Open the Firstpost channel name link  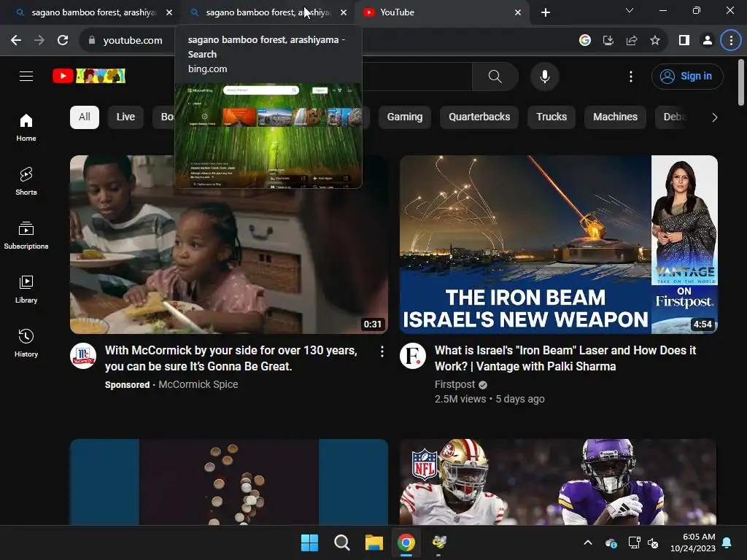point(454,384)
